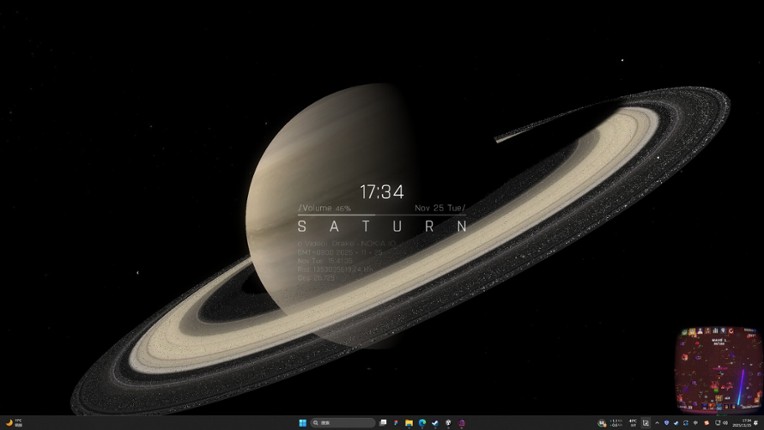
Task: Open the notification center icon
Action: pyautogui.click(x=757, y=423)
